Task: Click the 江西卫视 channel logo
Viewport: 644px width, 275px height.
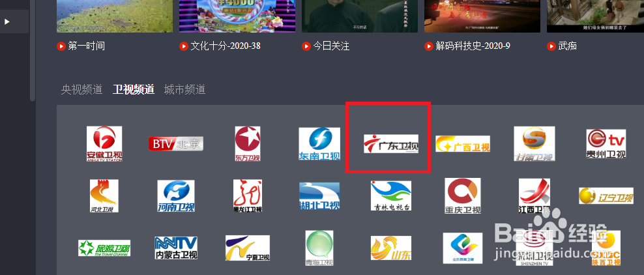Action: pyautogui.click(x=534, y=195)
